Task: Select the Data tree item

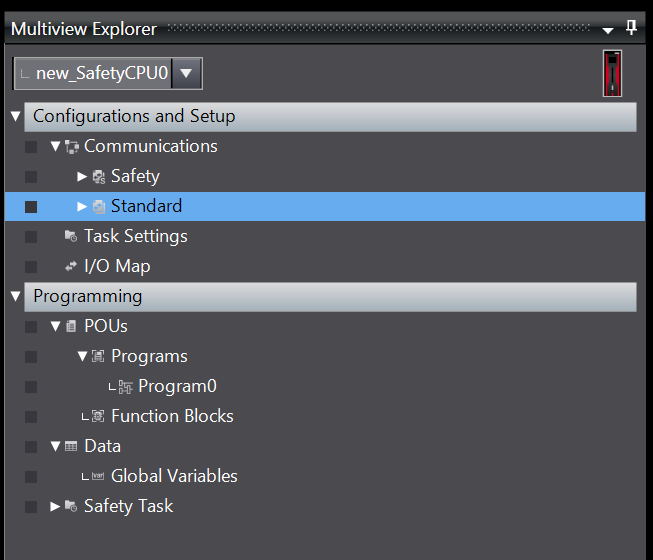Action: click(x=102, y=446)
